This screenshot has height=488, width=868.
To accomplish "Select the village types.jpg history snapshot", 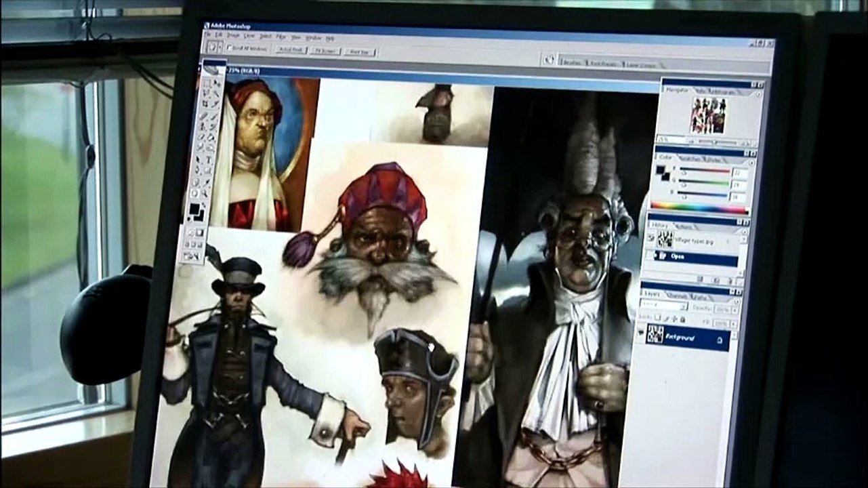I will (693, 241).
